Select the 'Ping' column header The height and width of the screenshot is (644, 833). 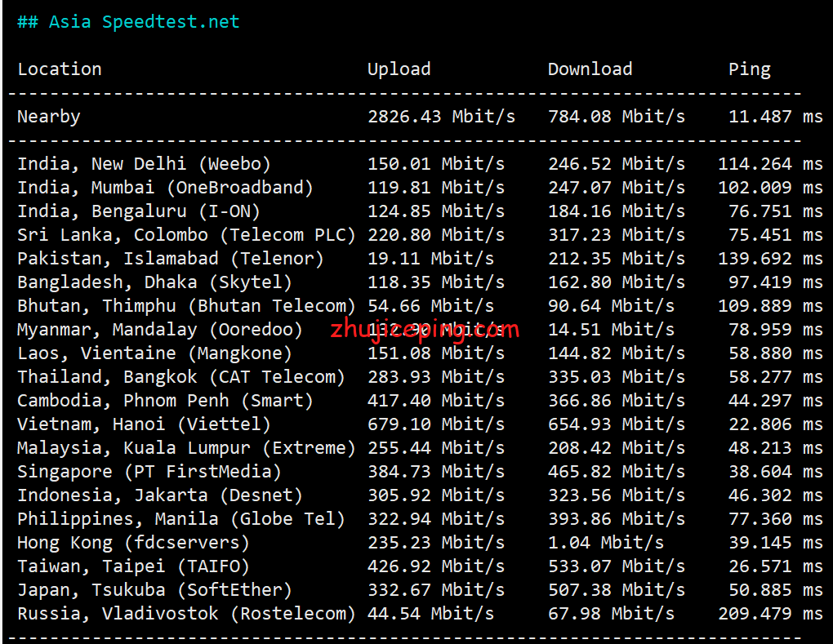point(750,69)
